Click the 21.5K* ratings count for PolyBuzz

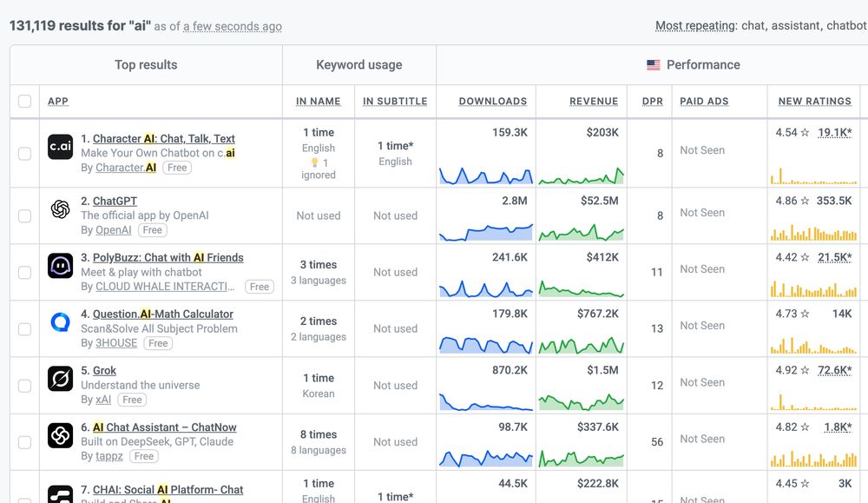click(x=835, y=257)
